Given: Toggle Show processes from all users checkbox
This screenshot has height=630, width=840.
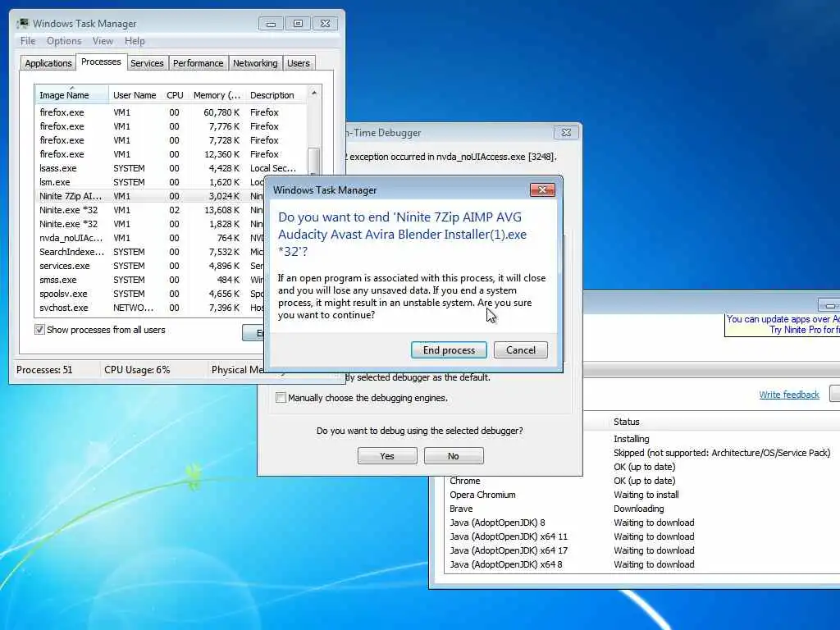Looking at the screenshot, I should pyautogui.click(x=39, y=330).
